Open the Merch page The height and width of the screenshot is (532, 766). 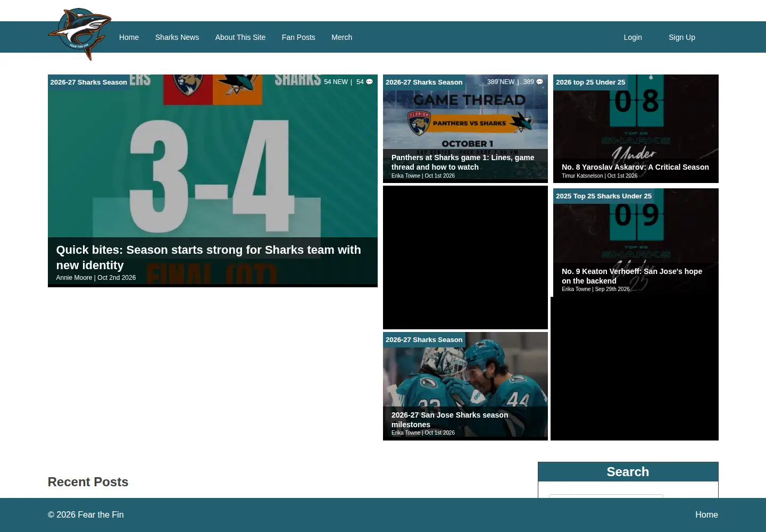click(342, 37)
